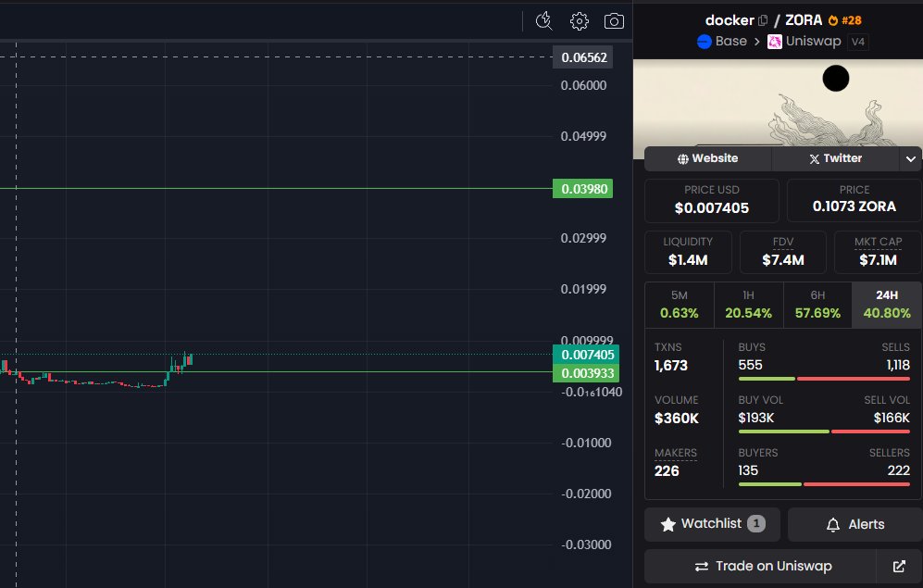Select the 24H timeframe tab

coord(887,305)
